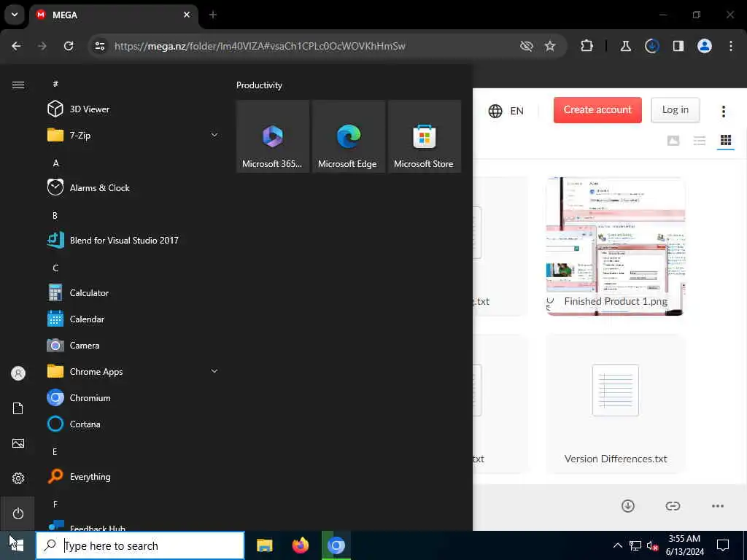
Task: Open the EN language selector
Action: pyautogui.click(x=506, y=111)
